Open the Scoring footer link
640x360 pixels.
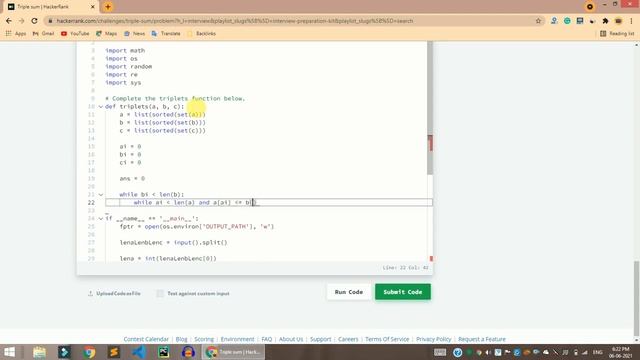[x=204, y=339]
